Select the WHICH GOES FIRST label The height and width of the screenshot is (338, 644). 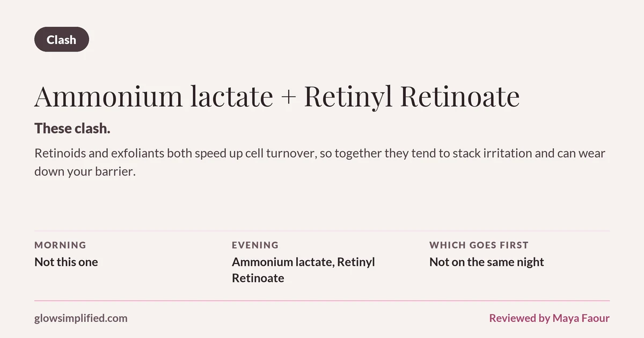(479, 245)
